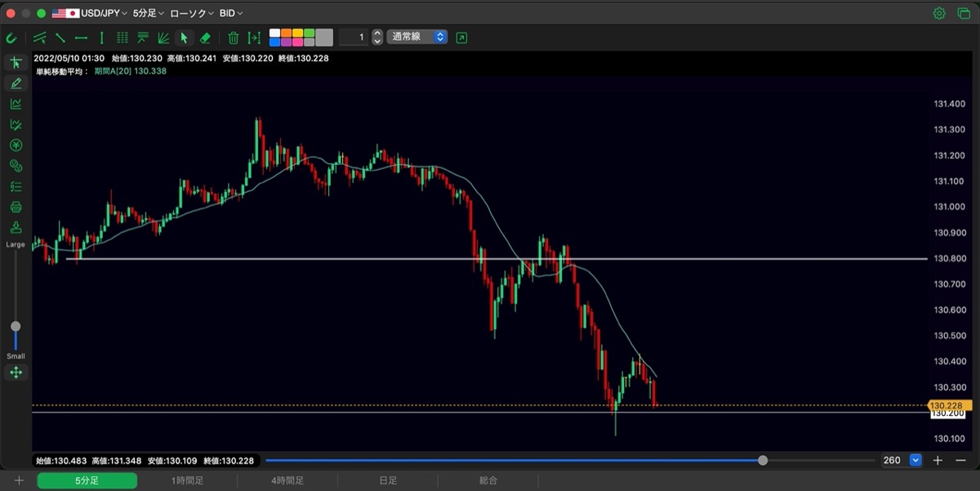Select the vertical line tool
Viewport: 980px width, 491px height.
coord(101,38)
